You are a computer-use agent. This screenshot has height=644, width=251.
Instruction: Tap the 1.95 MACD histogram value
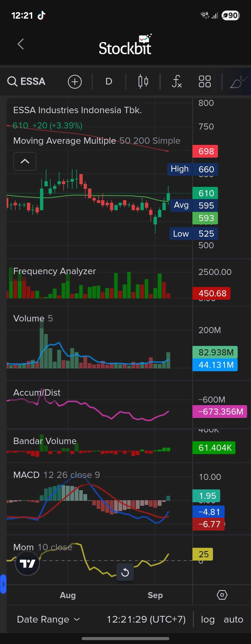pyautogui.click(x=206, y=496)
